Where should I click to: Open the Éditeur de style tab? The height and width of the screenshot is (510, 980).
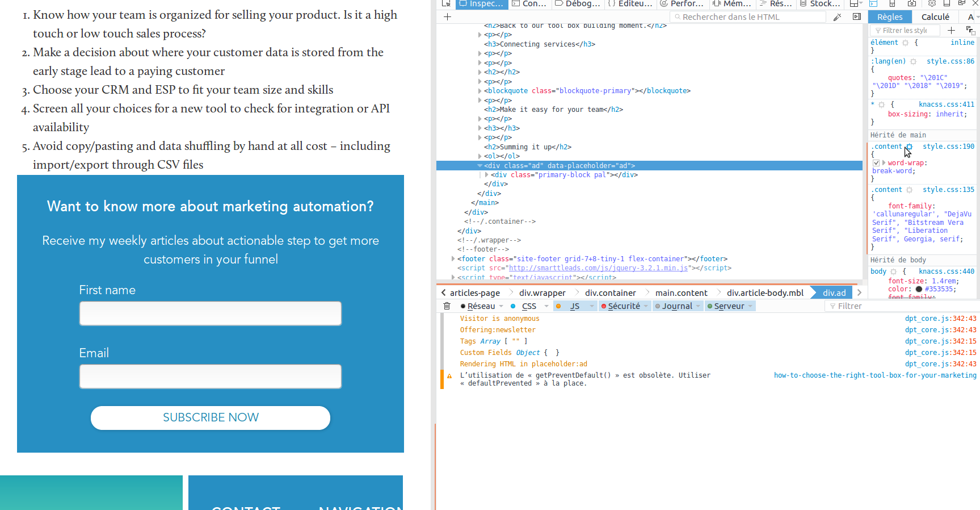click(x=630, y=3)
